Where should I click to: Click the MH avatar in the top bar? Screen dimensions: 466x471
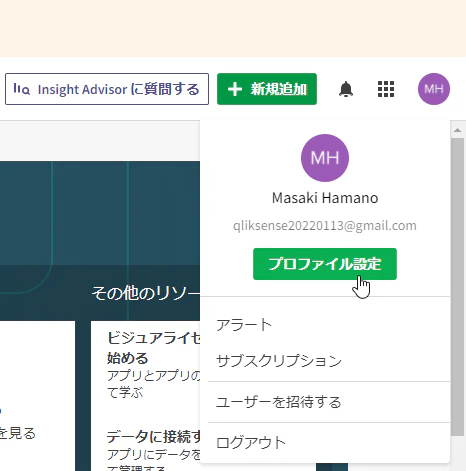pyautogui.click(x=434, y=89)
